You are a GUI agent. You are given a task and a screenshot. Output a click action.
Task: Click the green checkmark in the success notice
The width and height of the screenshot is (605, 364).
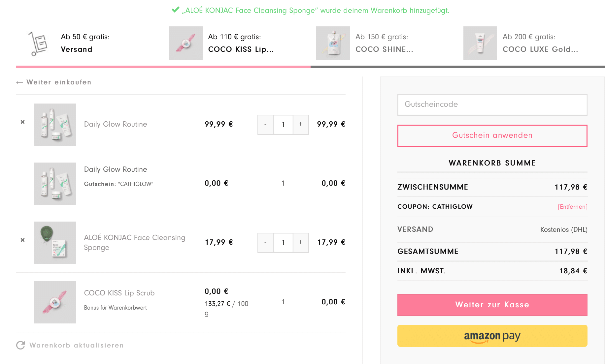[x=176, y=10]
